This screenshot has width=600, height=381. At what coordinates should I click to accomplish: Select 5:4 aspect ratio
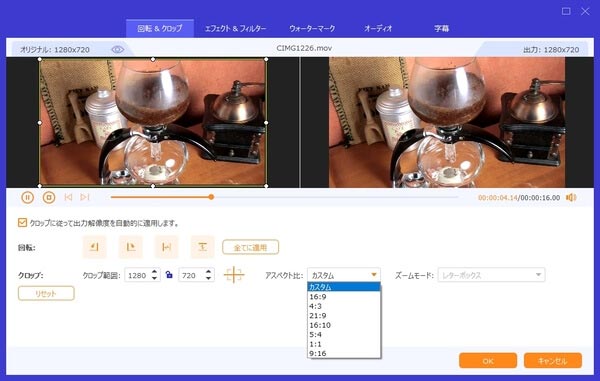(x=344, y=335)
